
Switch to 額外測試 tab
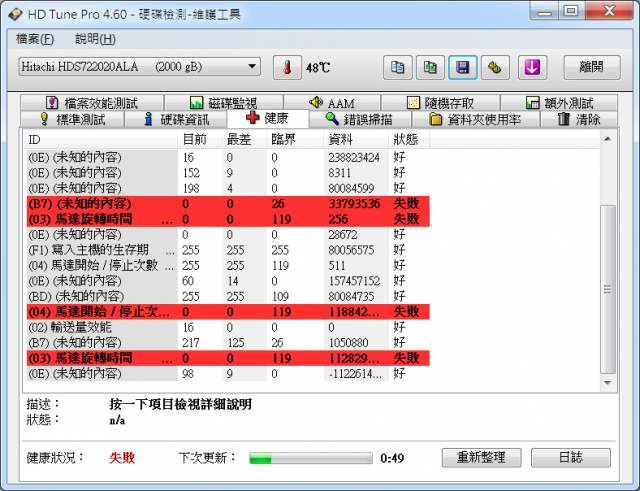coord(559,102)
